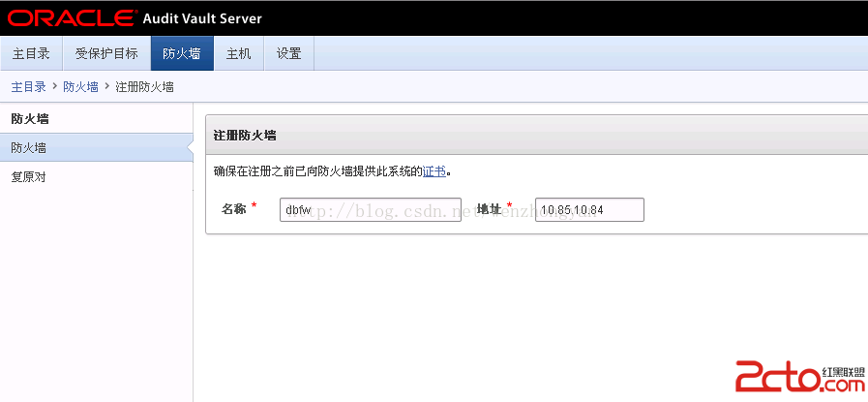This screenshot has width=868, height=402.
Task: Click the Audit Vault Server title
Action: [x=202, y=18]
